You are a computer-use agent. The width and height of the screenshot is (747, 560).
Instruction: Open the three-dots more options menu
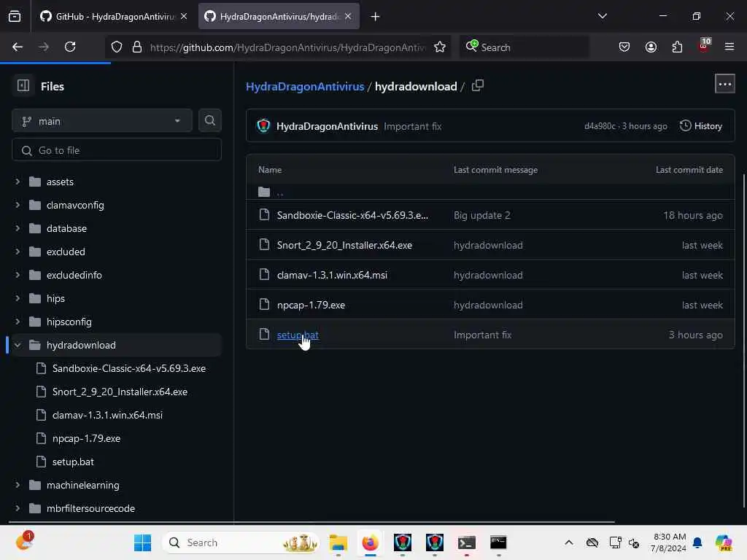click(724, 85)
